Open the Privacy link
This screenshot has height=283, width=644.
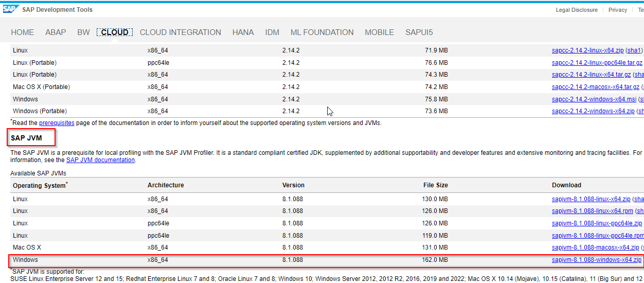pos(618,10)
